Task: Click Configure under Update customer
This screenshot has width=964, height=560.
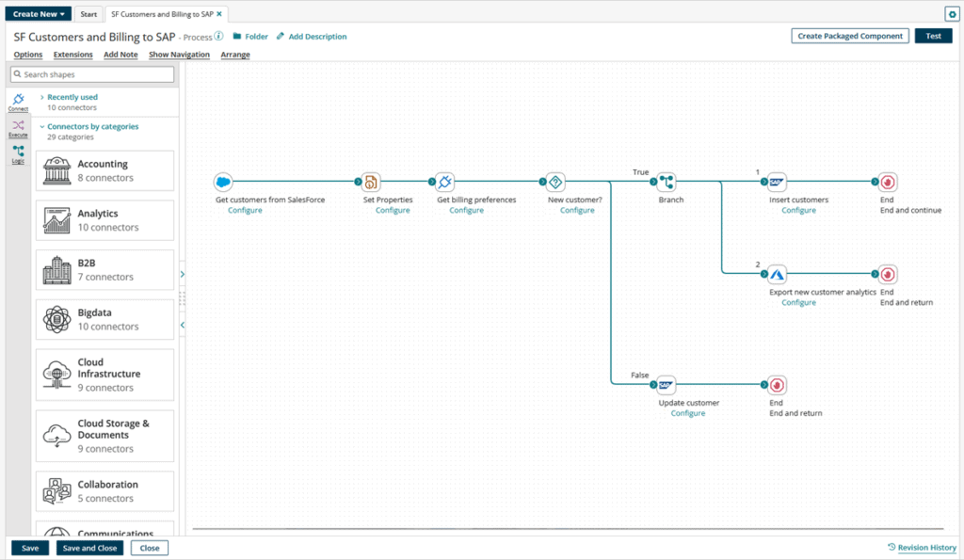Action: 688,413
